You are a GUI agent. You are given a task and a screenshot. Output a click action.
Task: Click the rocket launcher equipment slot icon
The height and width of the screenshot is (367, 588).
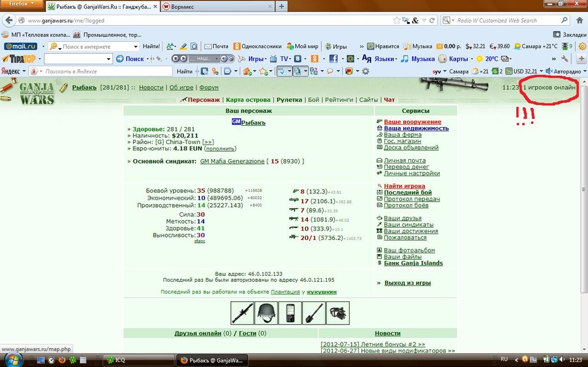tap(242, 313)
